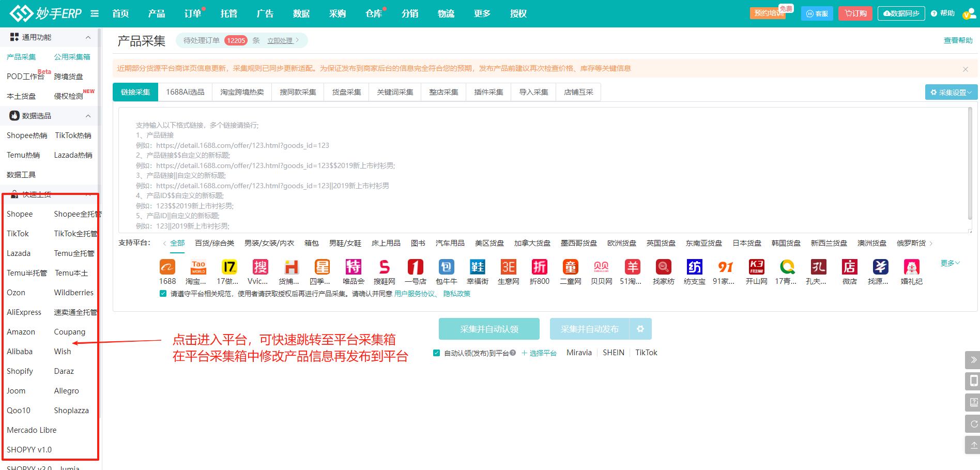Open the 隐私政策 link
Image resolution: width=980 pixels, height=470 pixels.
457,294
